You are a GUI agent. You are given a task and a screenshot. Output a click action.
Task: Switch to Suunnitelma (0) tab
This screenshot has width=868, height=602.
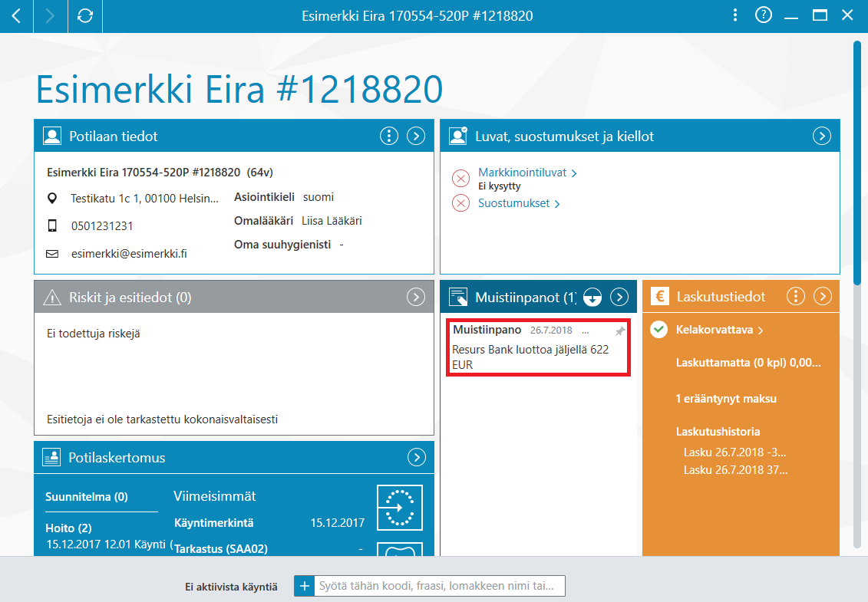pos(87,497)
